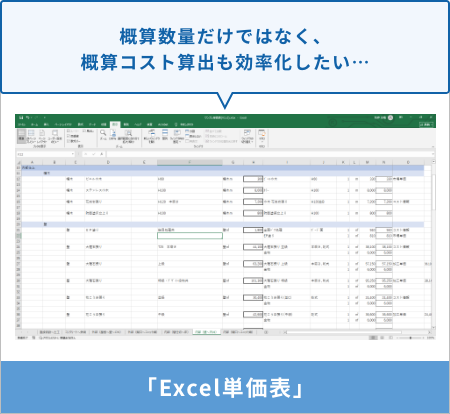Adjust the status bar zoom slider handle
This screenshot has width=450, height=414.
(x=410, y=338)
